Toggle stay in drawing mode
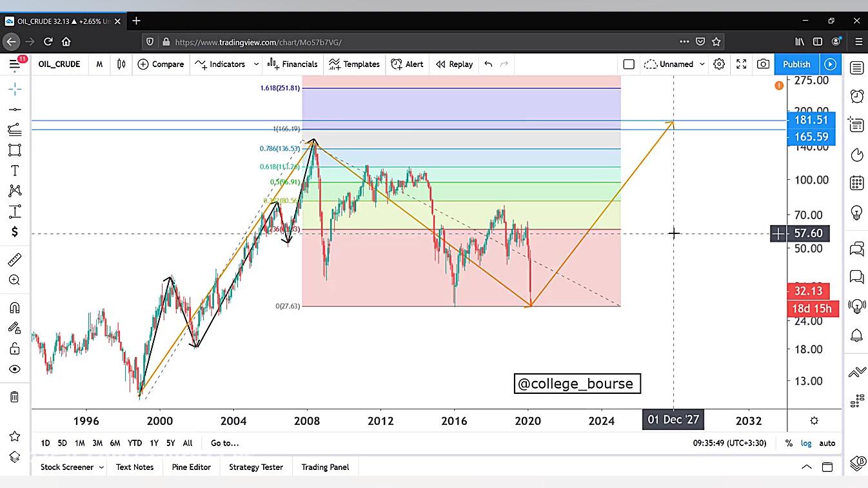Screen dimensions: 868x488 pos(15,328)
